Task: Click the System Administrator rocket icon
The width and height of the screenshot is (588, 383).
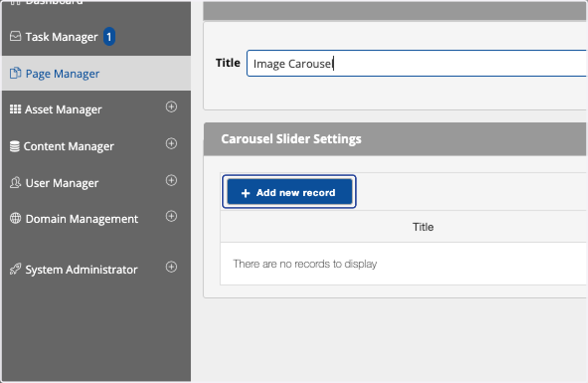Action: point(16,269)
